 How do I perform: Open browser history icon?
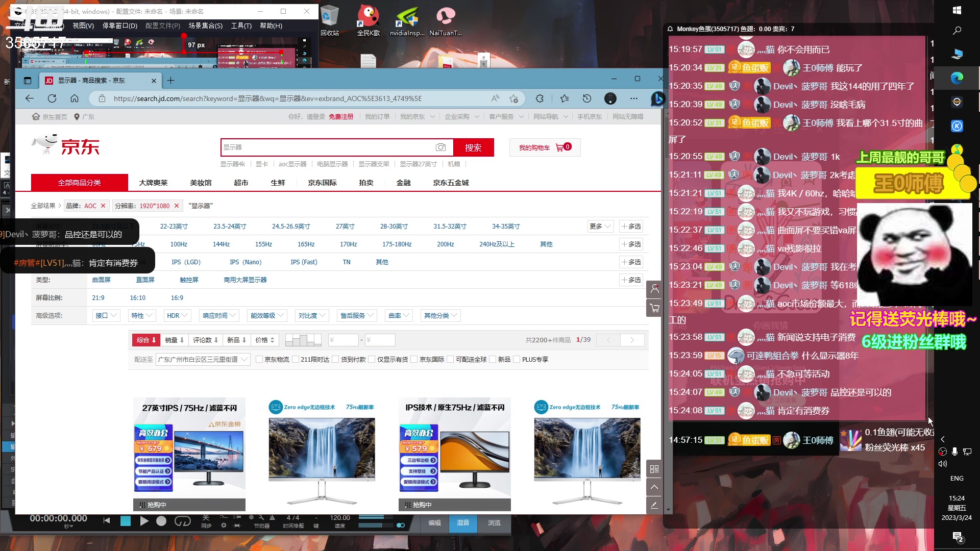(587, 98)
